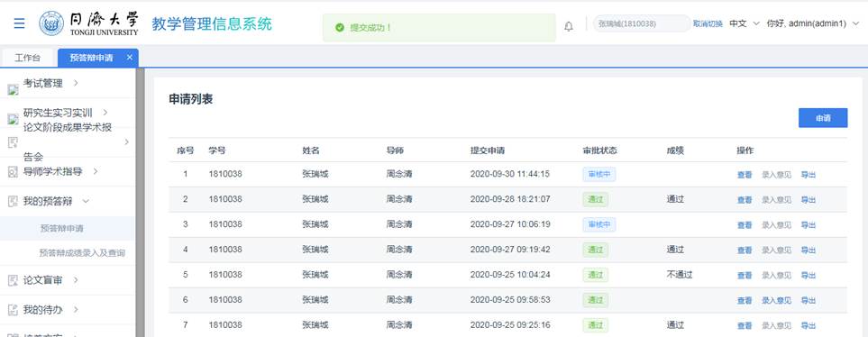This screenshot has width=868, height=337.
Task: Click the 张瑞城(1810038) user input field
Action: (641, 23)
